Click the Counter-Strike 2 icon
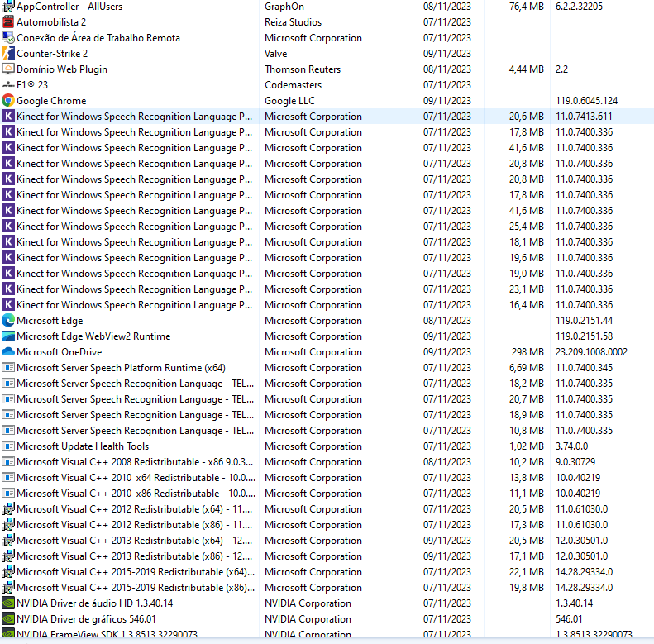Viewport: 654px width, 644px height. (8, 54)
